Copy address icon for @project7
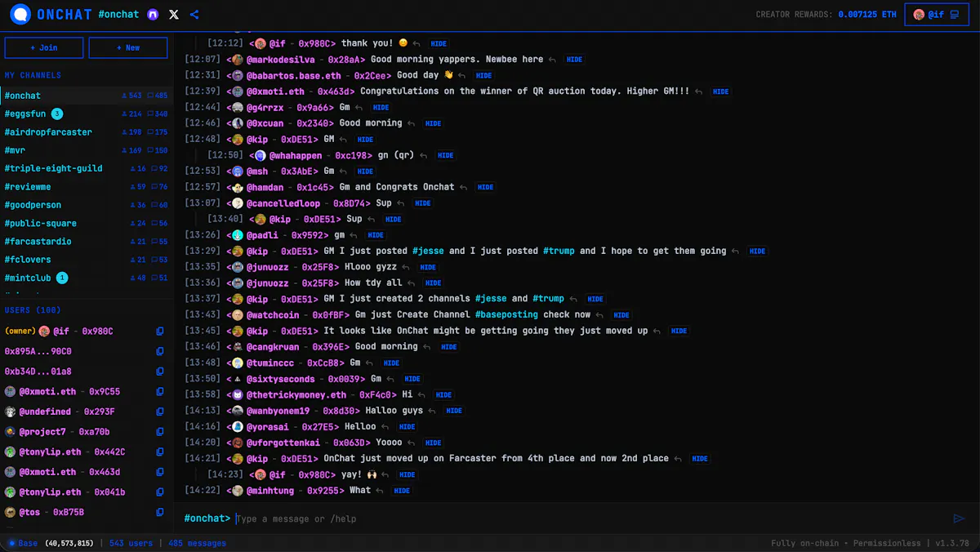The width and height of the screenshot is (980, 552). click(x=160, y=432)
